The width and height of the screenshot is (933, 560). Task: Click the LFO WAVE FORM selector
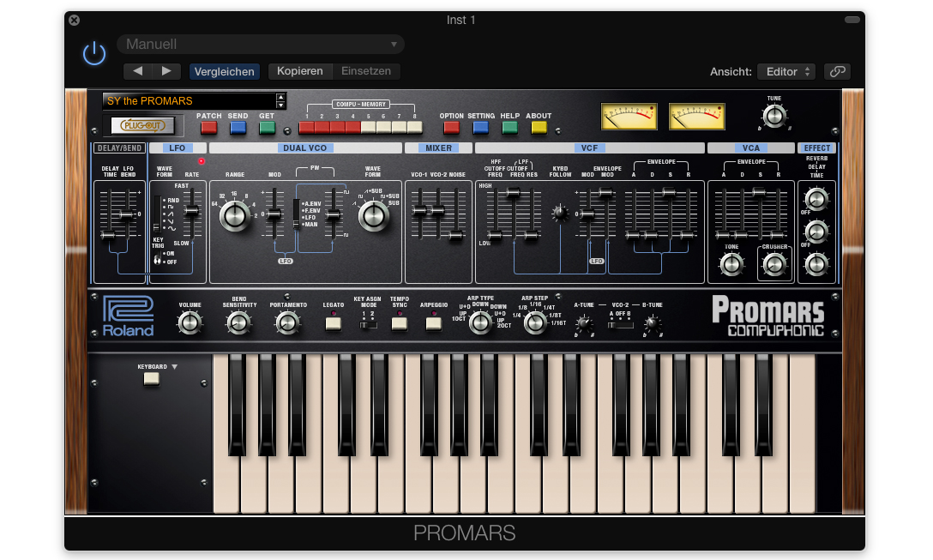pyautogui.click(x=156, y=214)
